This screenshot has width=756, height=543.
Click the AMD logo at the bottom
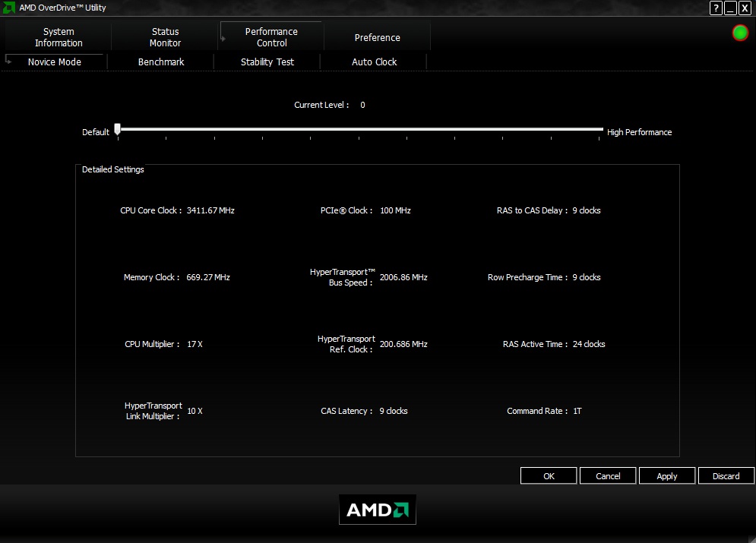(377, 510)
